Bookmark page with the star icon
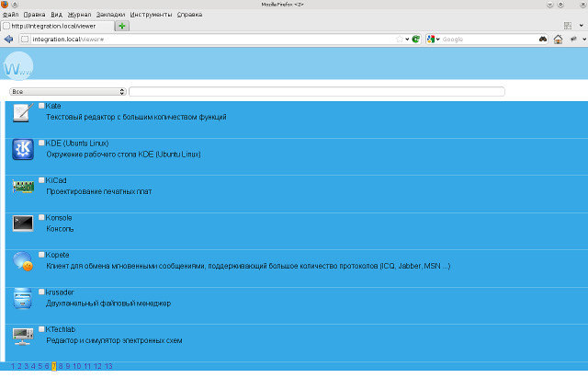Screen dimensions: 588x378 coord(400,39)
